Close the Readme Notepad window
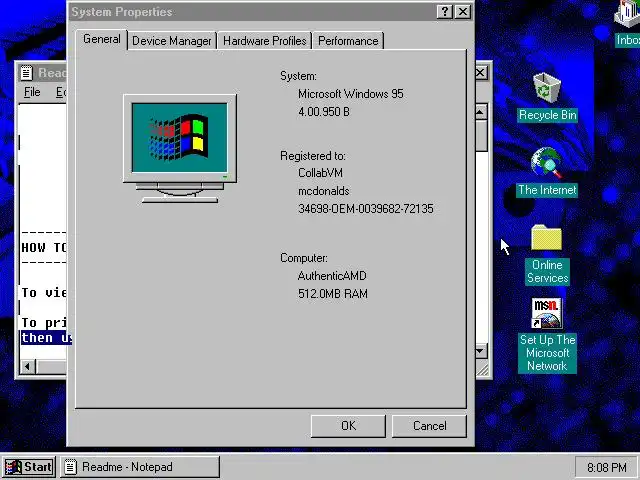The height and width of the screenshot is (480, 640). [481, 73]
